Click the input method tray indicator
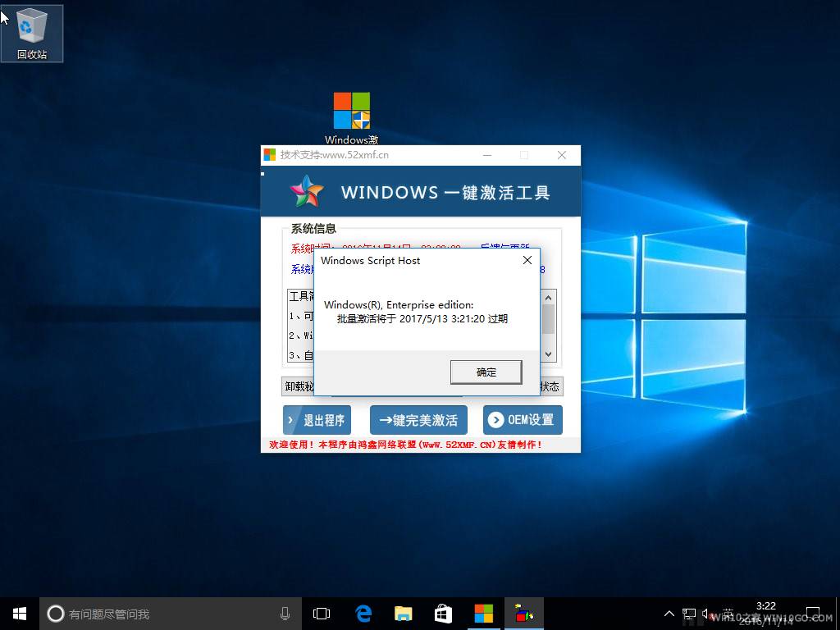The height and width of the screenshot is (630, 840). pos(728,614)
